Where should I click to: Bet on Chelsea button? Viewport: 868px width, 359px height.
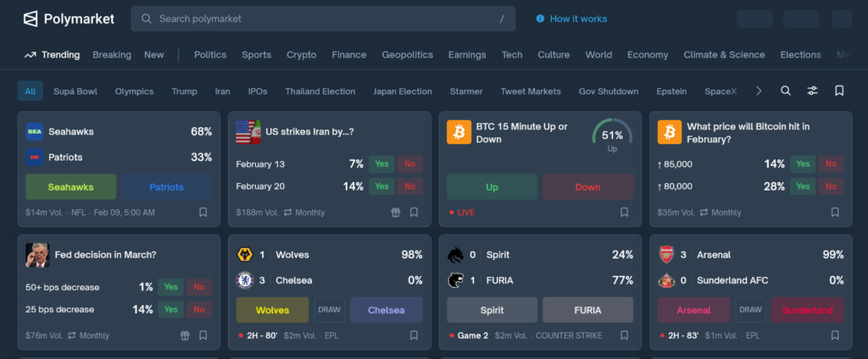coord(387,310)
